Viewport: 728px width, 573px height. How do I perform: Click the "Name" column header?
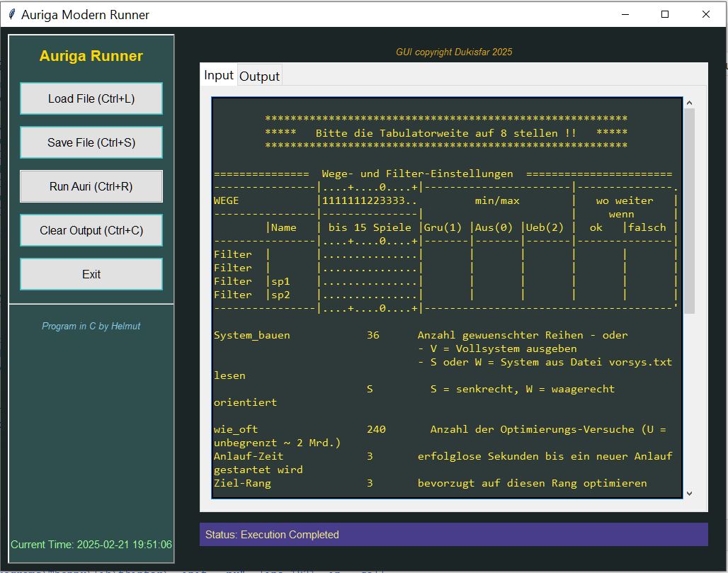point(284,227)
